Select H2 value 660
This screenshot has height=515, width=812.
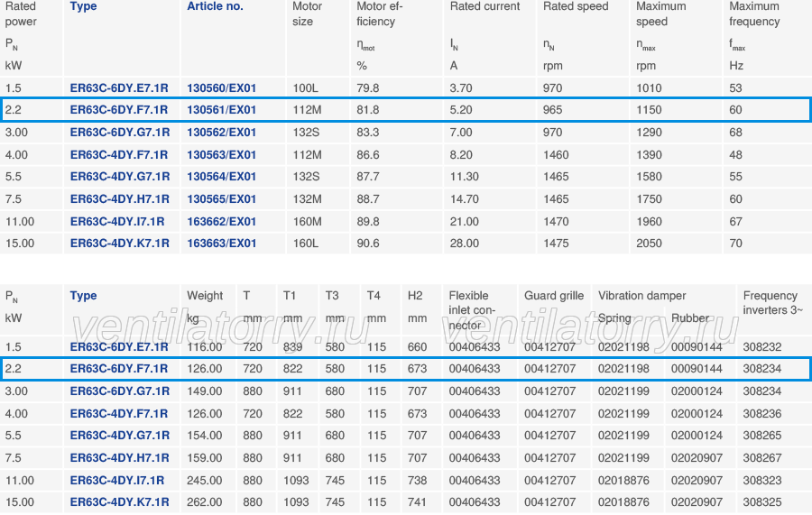pyautogui.click(x=417, y=346)
